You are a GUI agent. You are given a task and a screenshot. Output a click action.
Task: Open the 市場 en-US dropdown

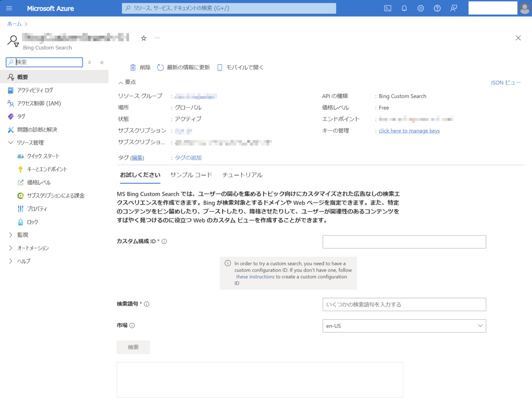tap(404, 326)
